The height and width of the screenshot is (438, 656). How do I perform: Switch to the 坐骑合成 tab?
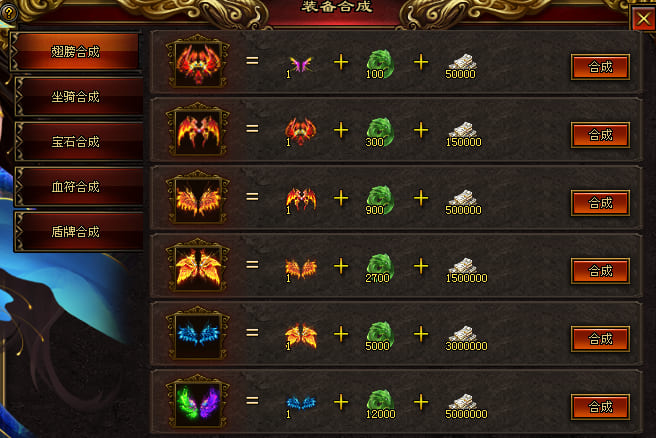[78, 97]
